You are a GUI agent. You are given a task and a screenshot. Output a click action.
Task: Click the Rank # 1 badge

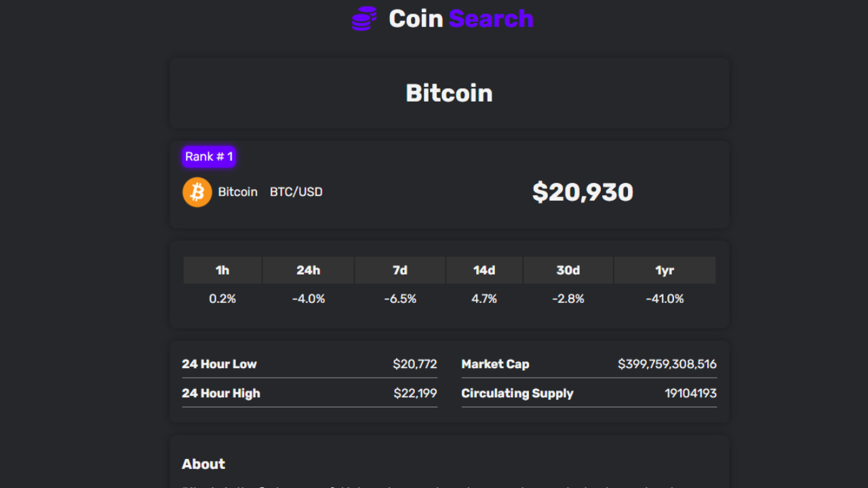(209, 157)
